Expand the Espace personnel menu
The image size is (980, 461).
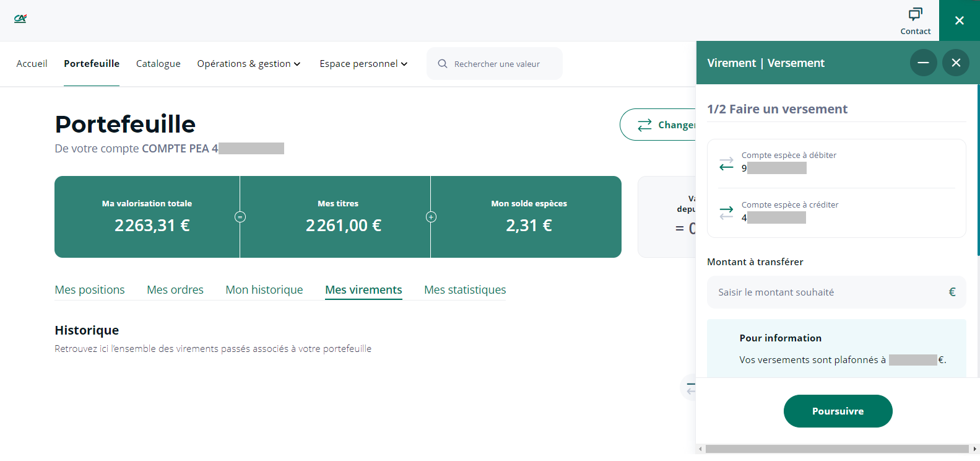(x=363, y=64)
